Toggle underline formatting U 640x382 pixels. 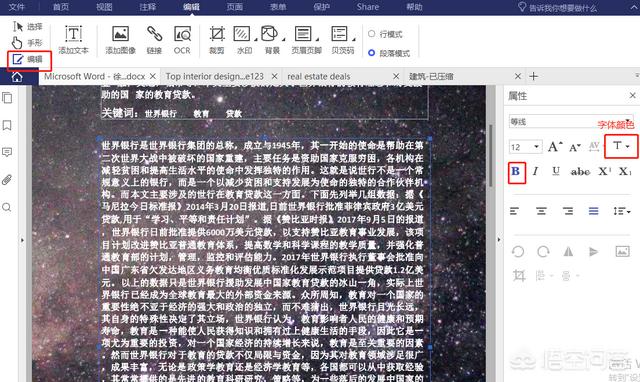tap(556, 171)
